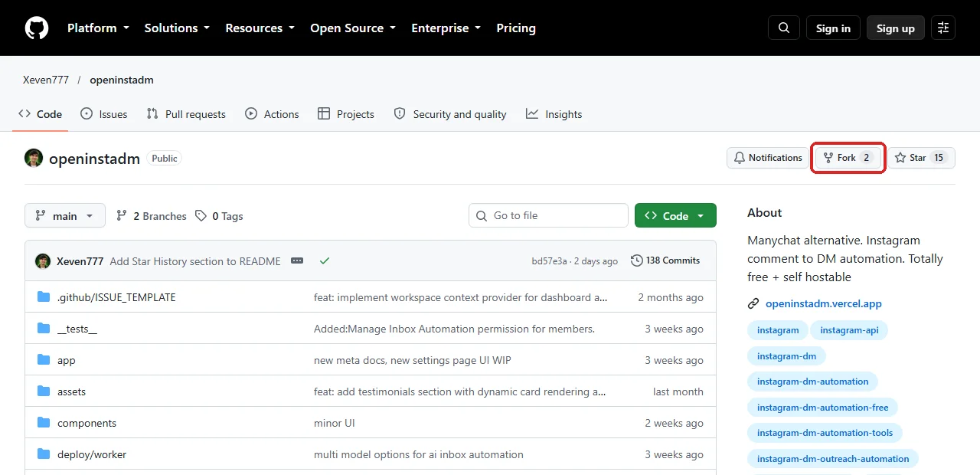Screen dimensions: 980x475
Task: Open the search magnifier in header
Action: coord(784,28)
